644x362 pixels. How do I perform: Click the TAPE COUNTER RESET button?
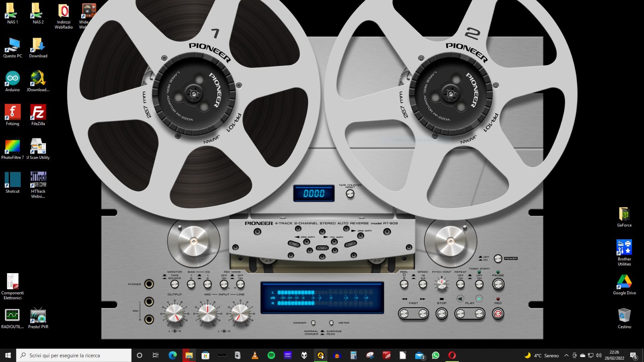350,193
